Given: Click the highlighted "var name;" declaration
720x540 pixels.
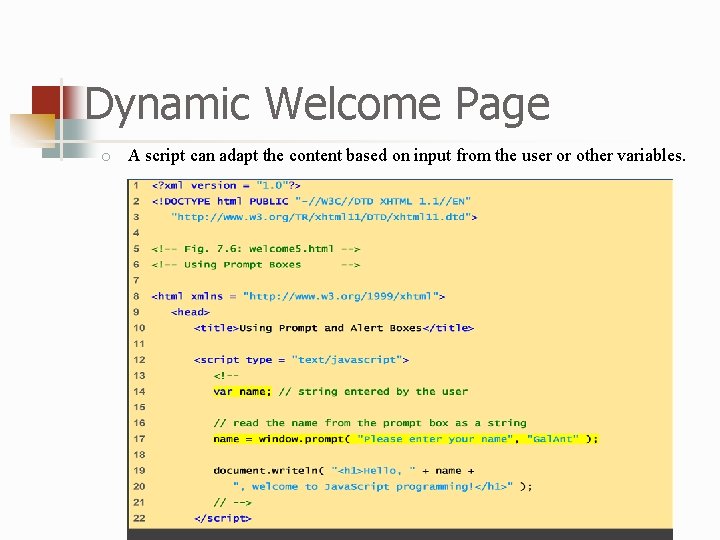Looking at the screenshot, I should pyautogui.click(x=242, y=391).
